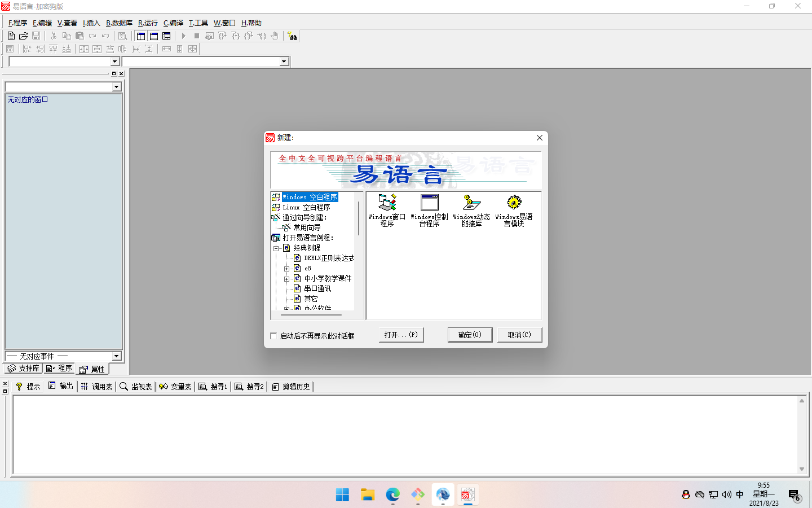The image size is (812, 508).
Task: Click inside the bottom output text area
Action: (405, 434)
